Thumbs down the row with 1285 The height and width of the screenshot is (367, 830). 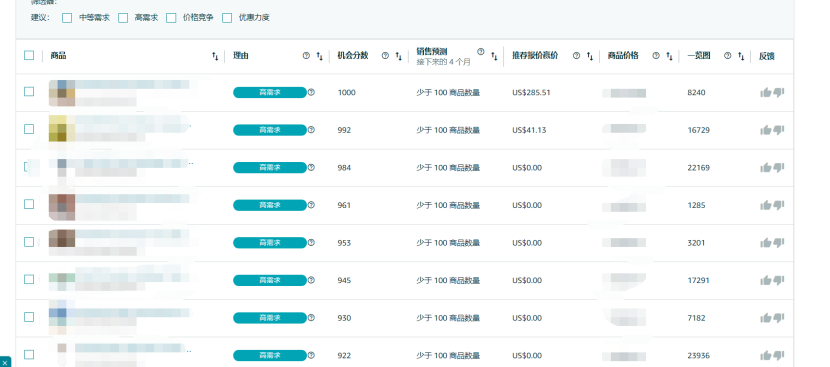click(x=778, y=205)
